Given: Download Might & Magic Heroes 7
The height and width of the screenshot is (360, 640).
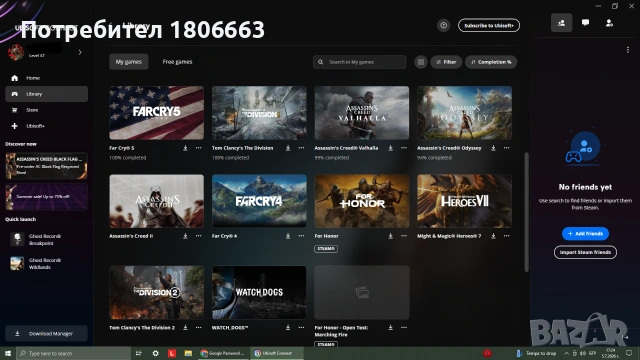Looking at the screenshot, I should tap(493, 236).
